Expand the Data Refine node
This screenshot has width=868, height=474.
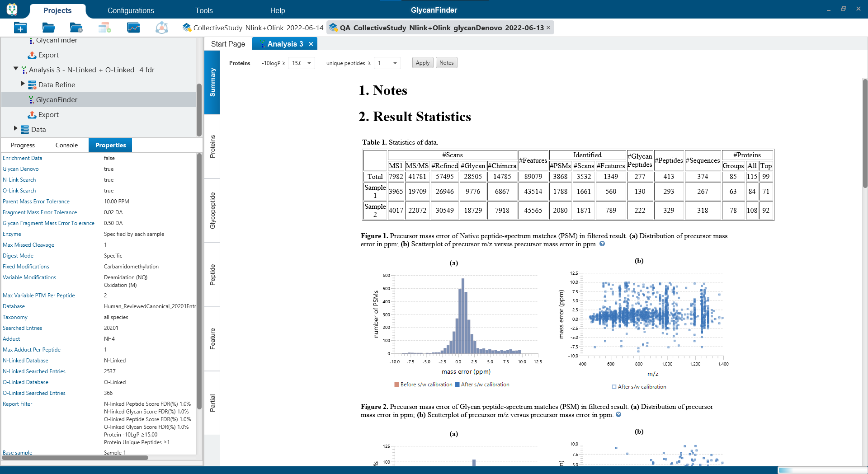click(x=23, y=84)
